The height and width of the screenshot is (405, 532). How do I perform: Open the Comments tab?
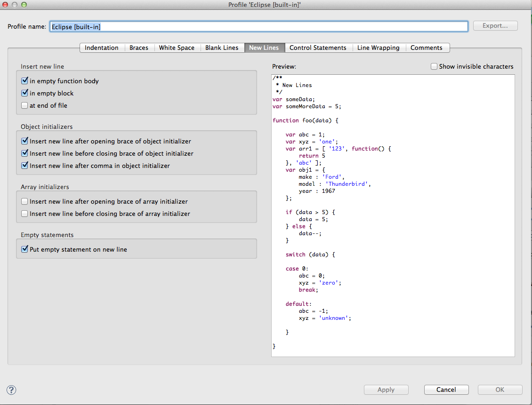click(x=426, y=48)
